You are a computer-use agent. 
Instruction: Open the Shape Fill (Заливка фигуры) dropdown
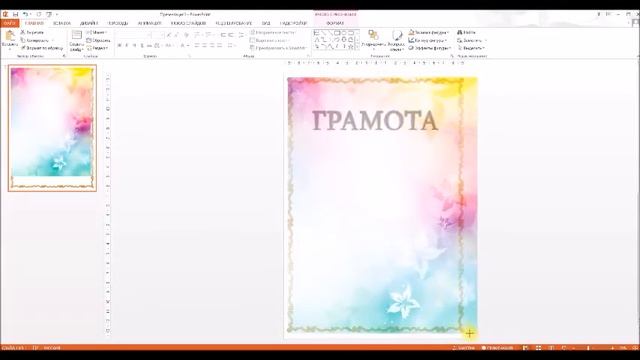click(429, 32)
